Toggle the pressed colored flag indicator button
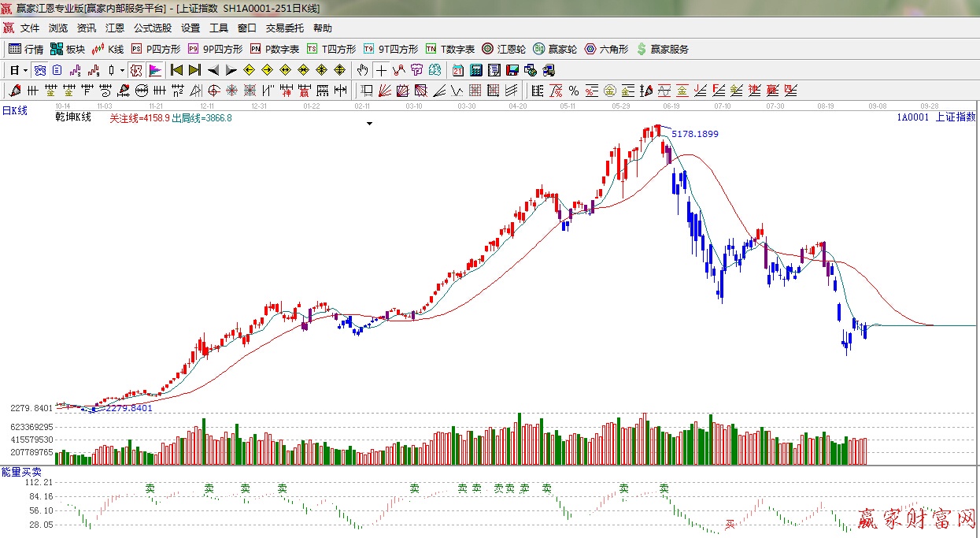Viewport: 980px width, 538px height. pos(154,70)
